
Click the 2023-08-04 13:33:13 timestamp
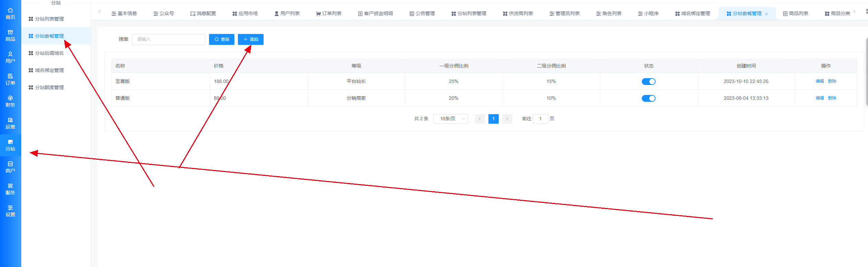point(746,98)
